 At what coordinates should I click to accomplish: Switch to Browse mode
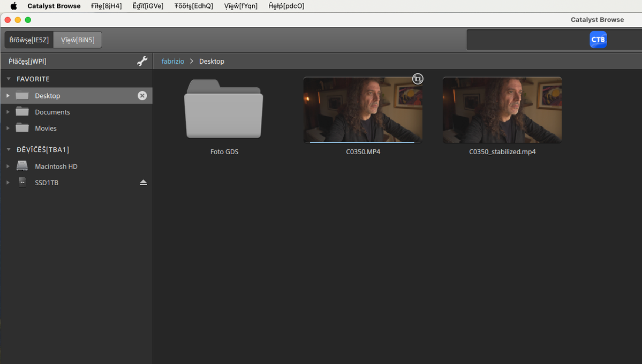pyautogui.click(x=29, y=40)
